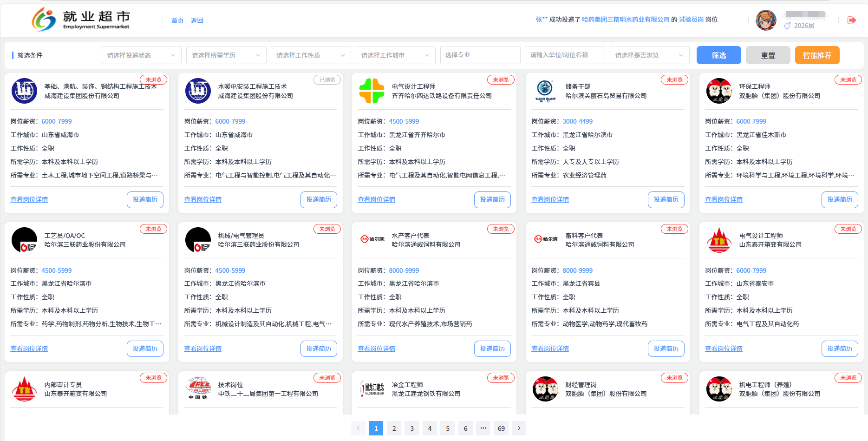This screenshot has width=868, height=441.
Task: Click the 双胞胎集团 logo on the 环保工程师 card
Action: point(719,91)
